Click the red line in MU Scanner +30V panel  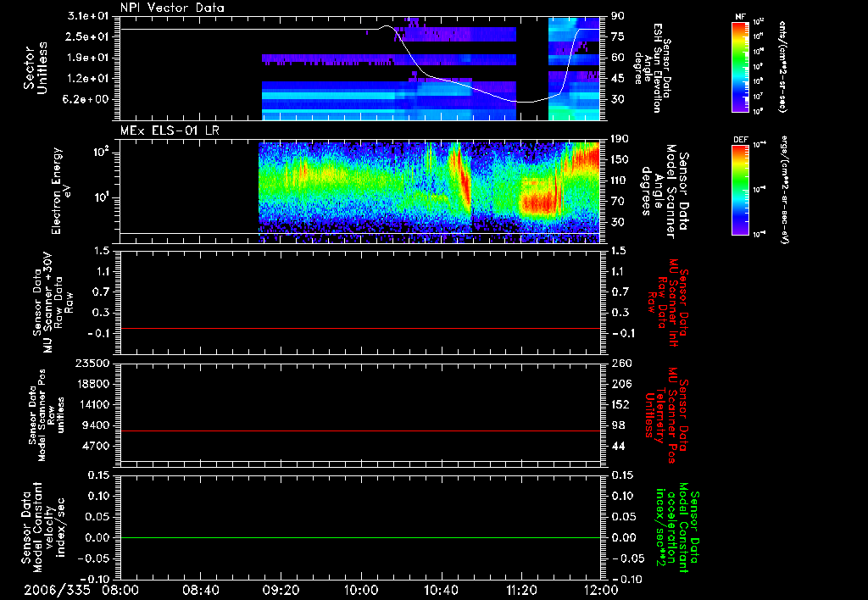click(x=360, y=329)
